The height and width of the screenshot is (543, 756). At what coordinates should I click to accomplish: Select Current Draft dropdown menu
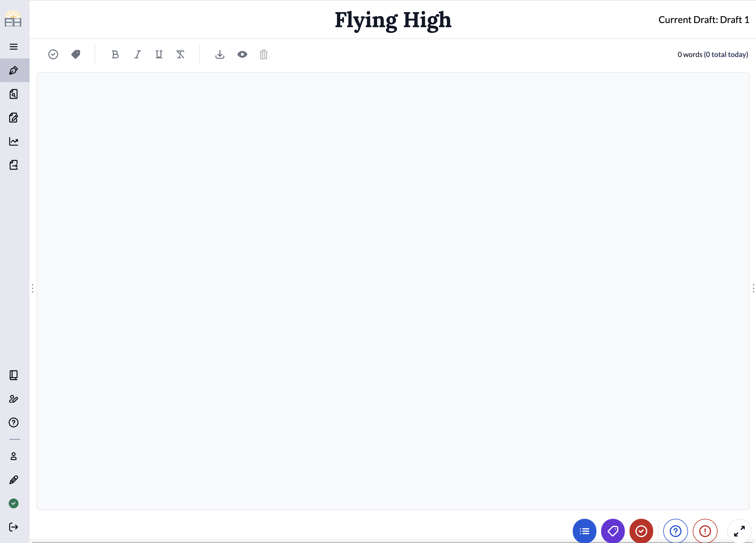pyautogui.click(x=703, y=19)
